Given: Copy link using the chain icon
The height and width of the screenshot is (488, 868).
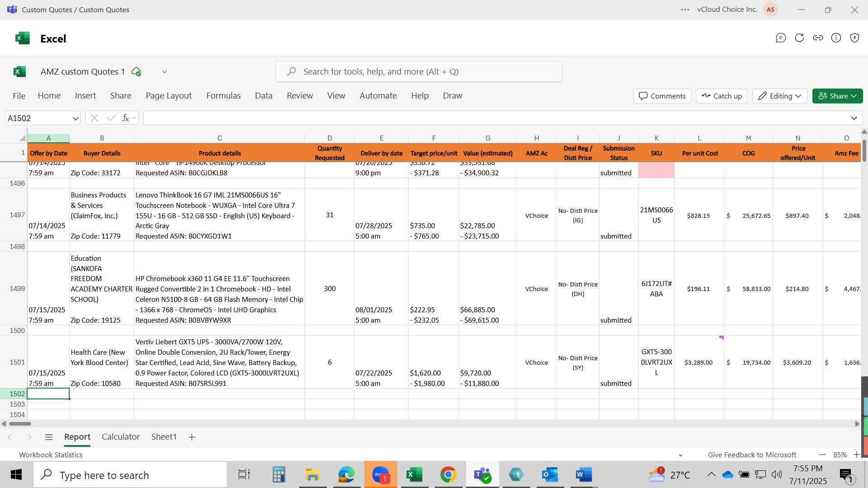Looking at the screenshot, I should (x=818, y=38).
